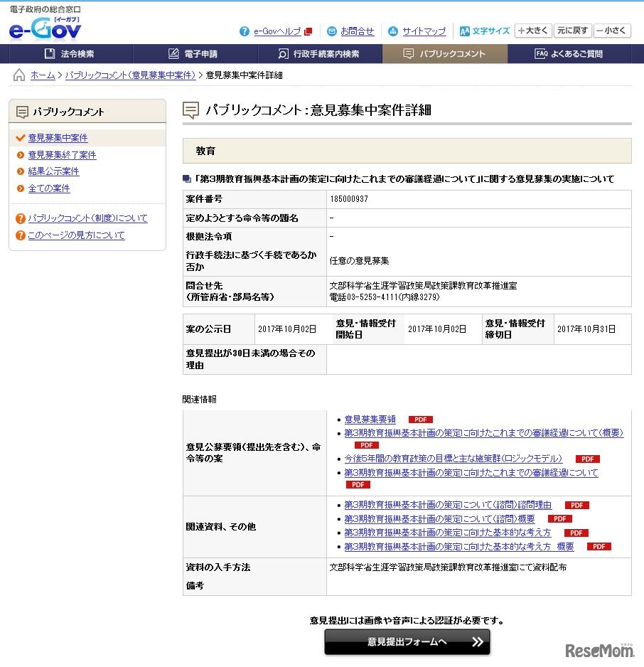644x667 pixels.
Task: Click the red PDF badge next to 意見募集要領
Action: coord(419,419)
